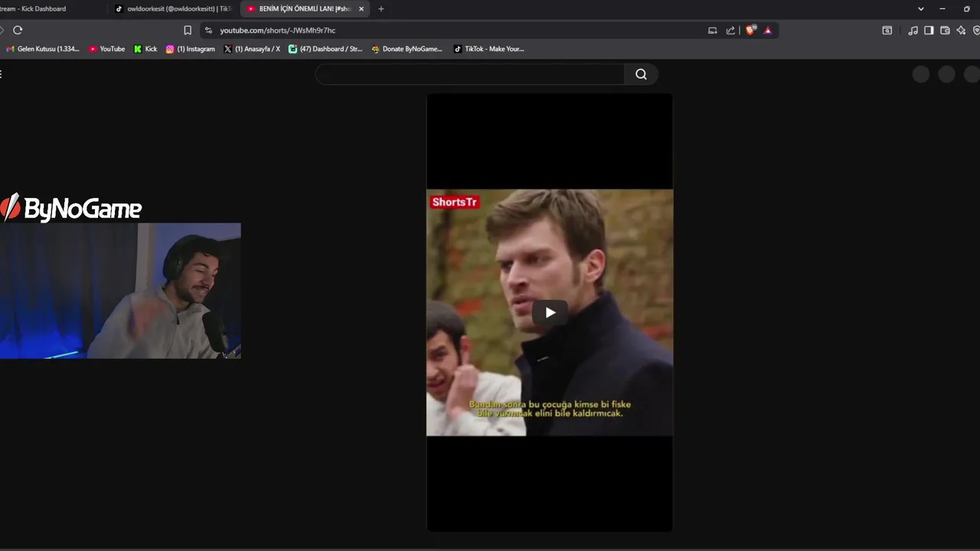Open media controls music note icon

913,30
